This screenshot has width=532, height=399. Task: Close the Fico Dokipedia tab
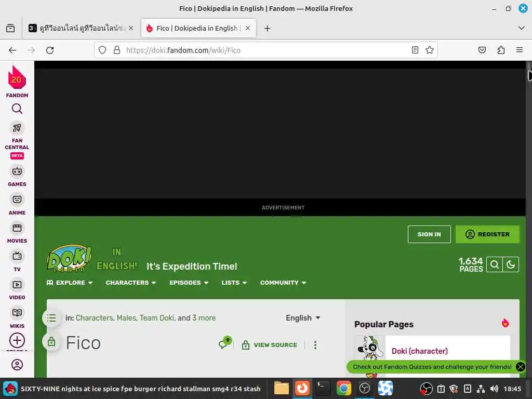pos(248,28)
